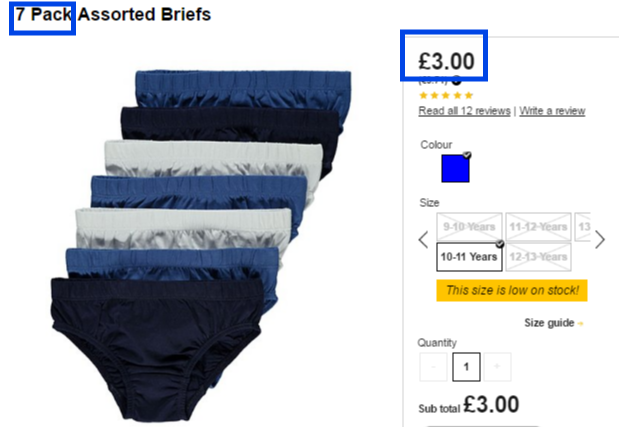619x427 pixels.
Task: Click the briefs product image
Action: 201,245
